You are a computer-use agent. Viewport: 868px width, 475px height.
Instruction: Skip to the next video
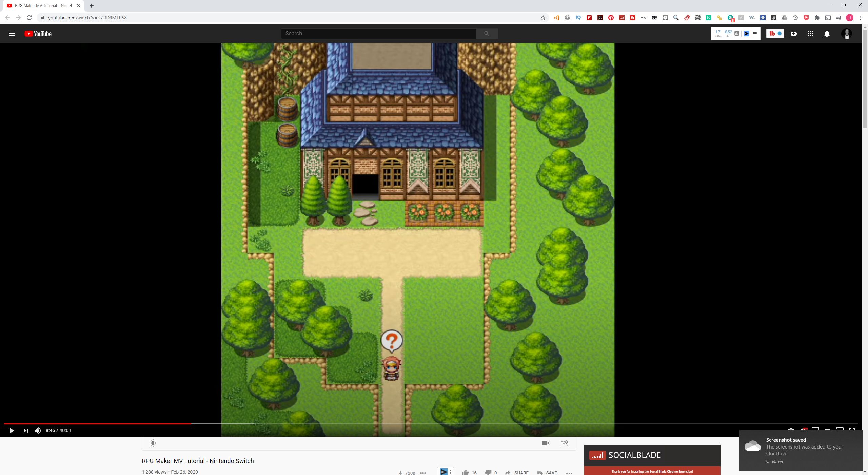click(x=25, y=431)
